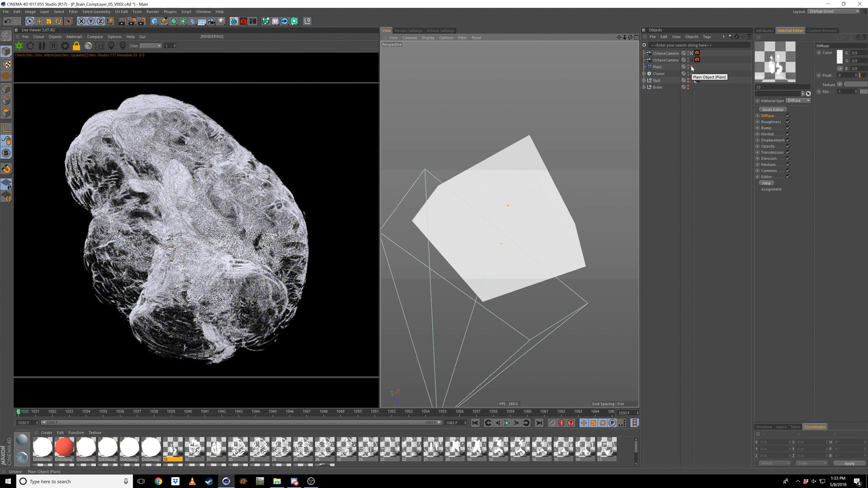Switch to Render Settings tab

coord(408,31)
